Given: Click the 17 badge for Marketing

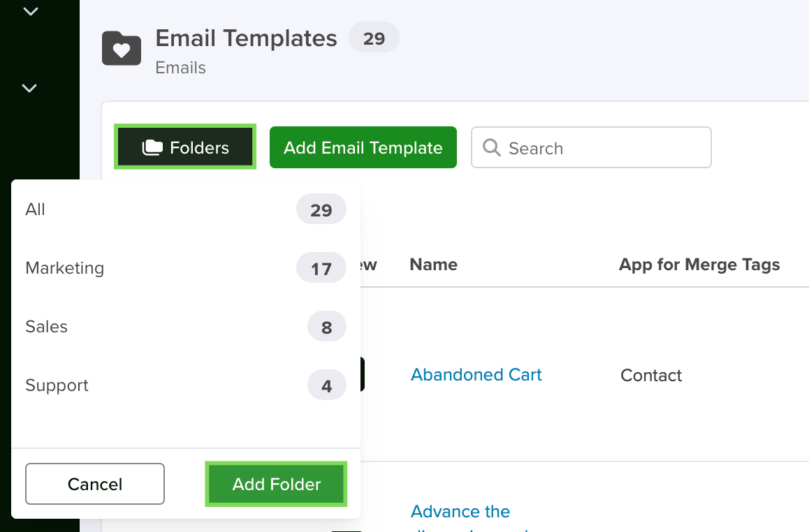Looking at the screenshot, I should [321, 268].
